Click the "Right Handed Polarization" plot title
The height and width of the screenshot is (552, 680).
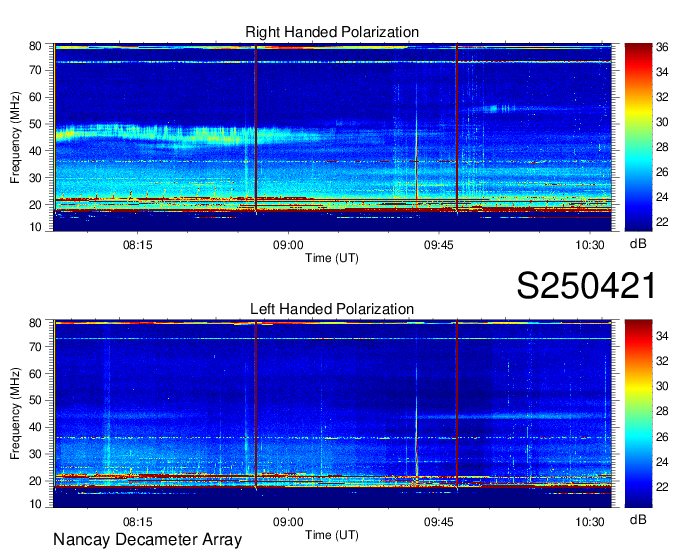point(332,32)
